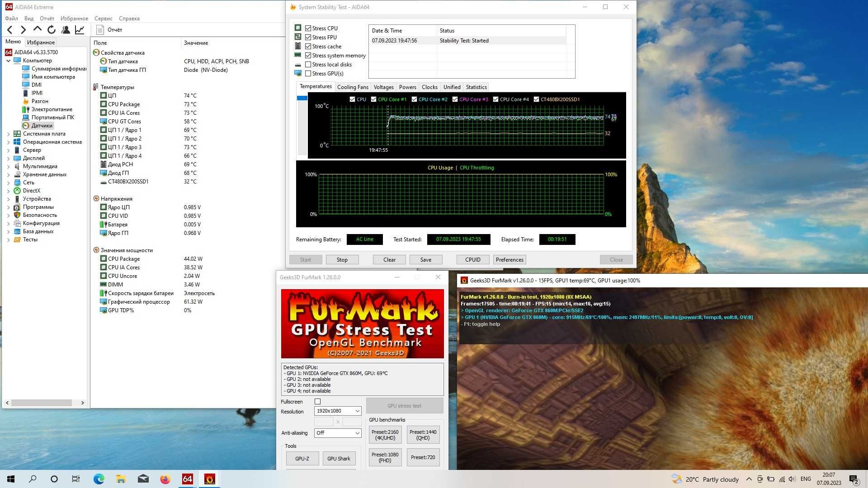Expand the Сервер tree node
Image resolution: width=868 pixels, height=488 pixels.
[x=8, y=150]
